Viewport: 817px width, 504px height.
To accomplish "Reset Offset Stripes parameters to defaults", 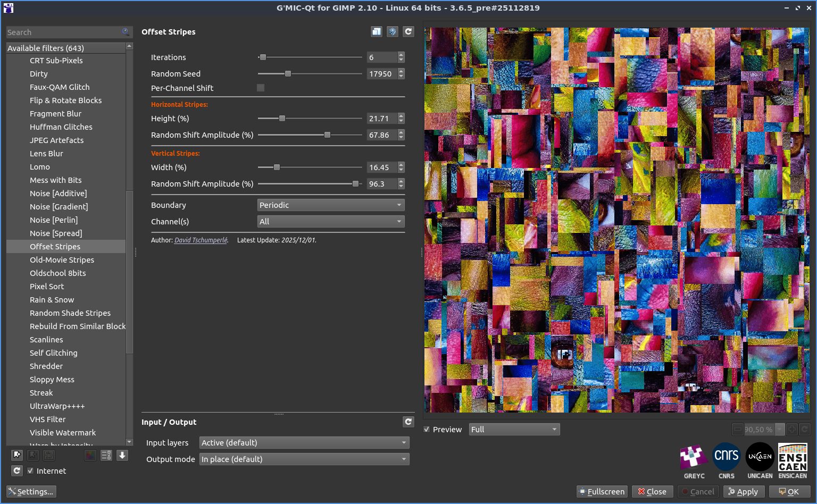I will pyautogui.click(x=408, y=32).
